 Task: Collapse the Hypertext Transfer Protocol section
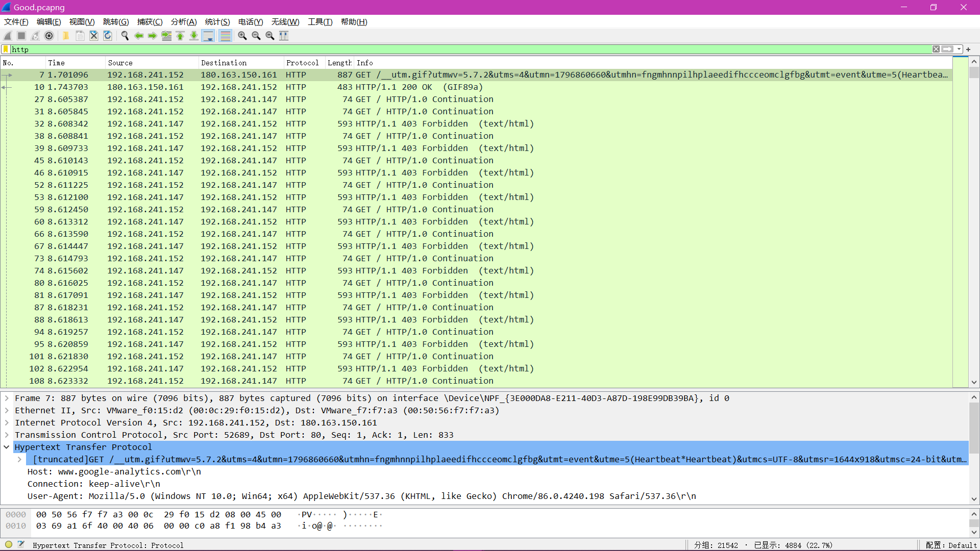(7, 447)
